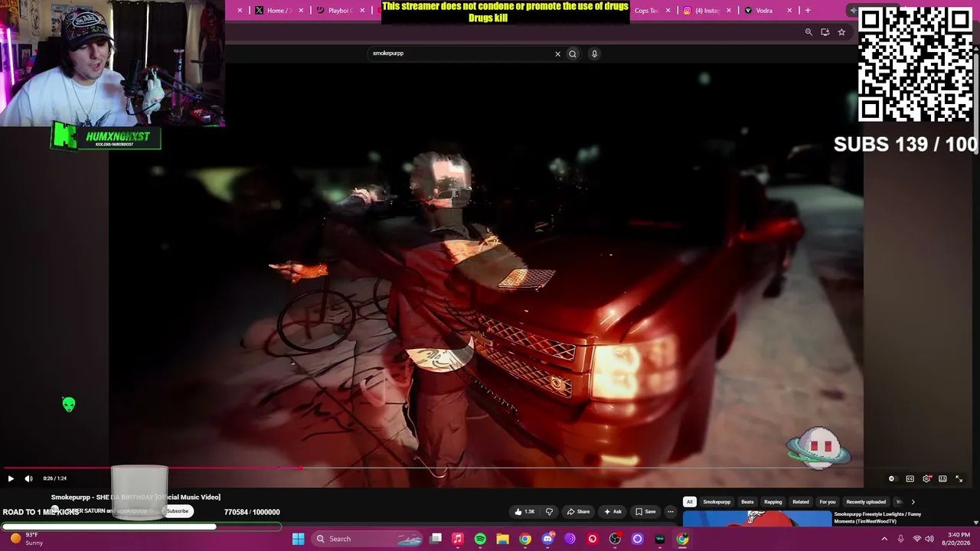Open the browser zoom magnifier icon

[808, 32]
